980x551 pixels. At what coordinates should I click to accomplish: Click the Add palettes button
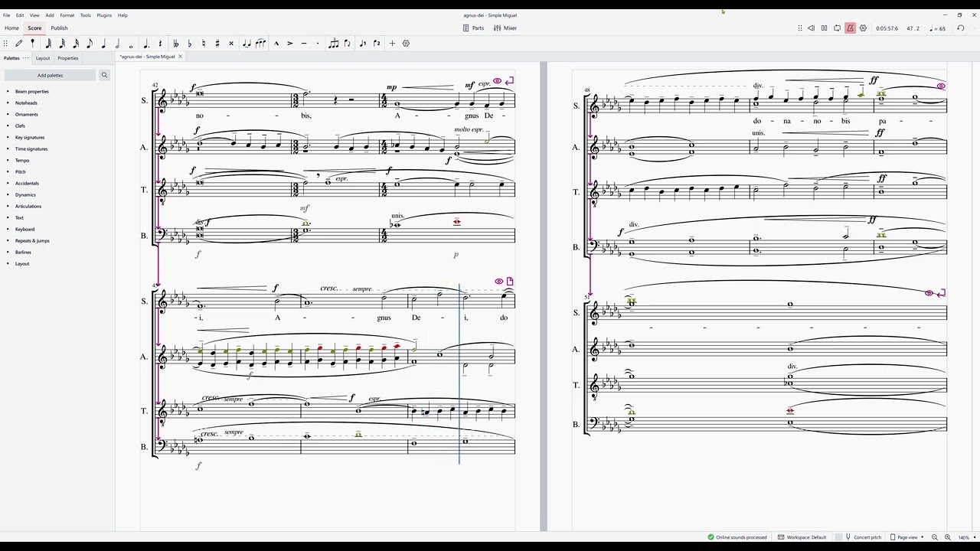pyautogui.click(x=50, y=75)
